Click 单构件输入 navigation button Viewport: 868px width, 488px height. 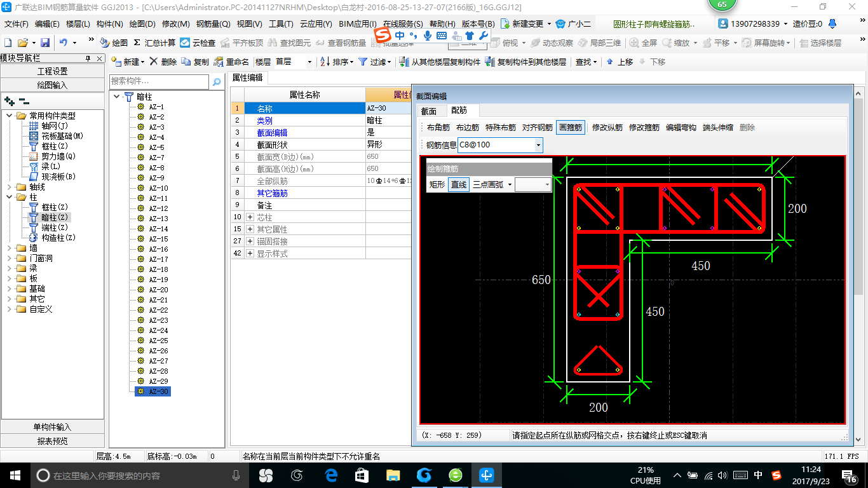click(52, 427)
